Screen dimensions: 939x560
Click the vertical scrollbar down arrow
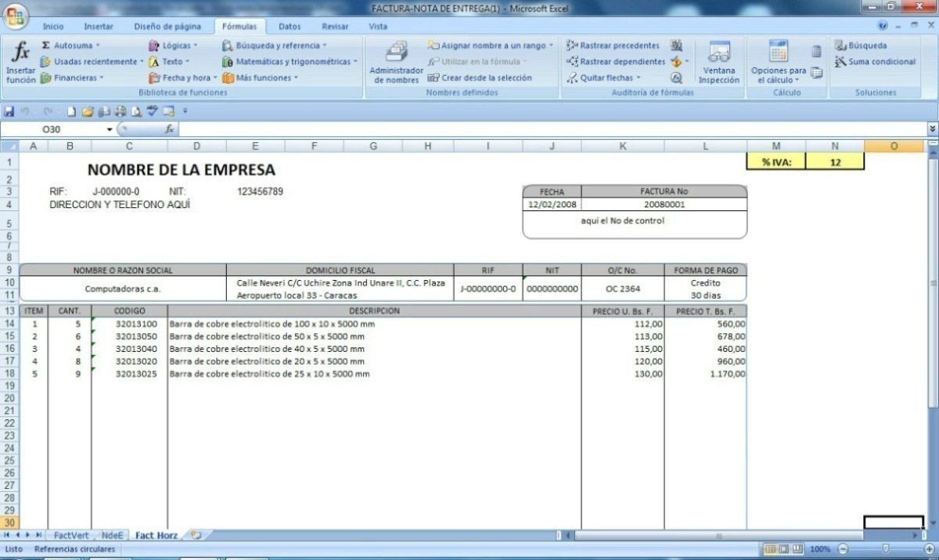(x=932, y=522)
